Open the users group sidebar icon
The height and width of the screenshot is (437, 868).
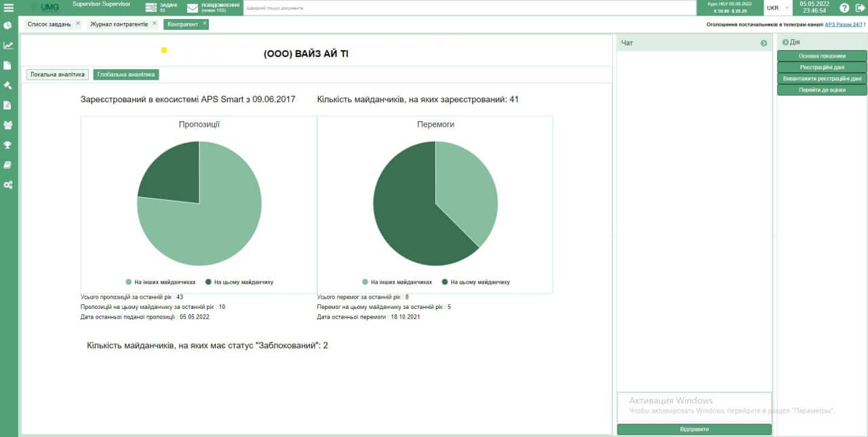tap(8, 125)
